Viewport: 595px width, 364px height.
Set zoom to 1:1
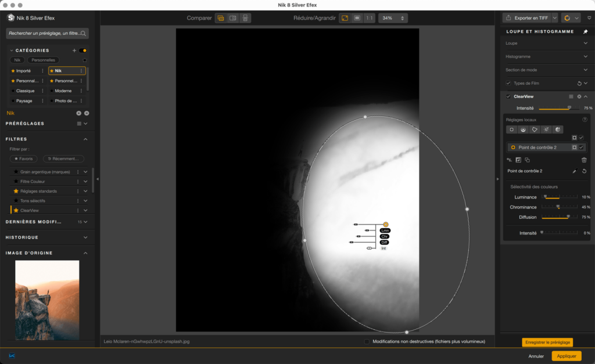(369, 18)
